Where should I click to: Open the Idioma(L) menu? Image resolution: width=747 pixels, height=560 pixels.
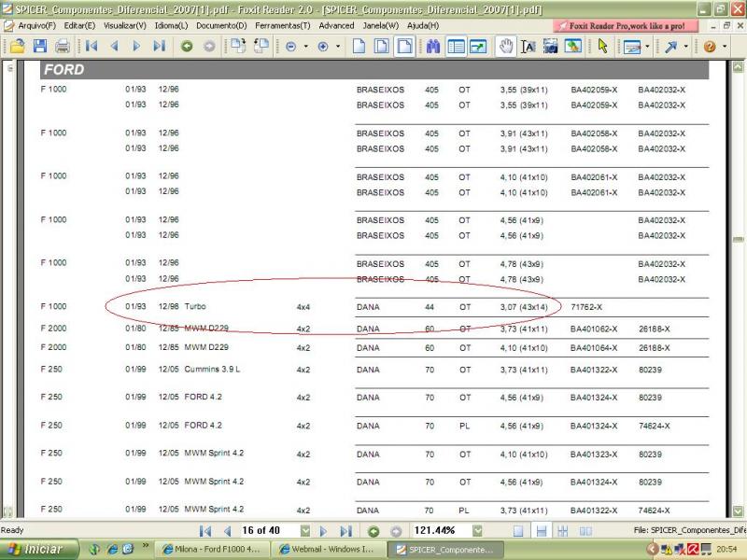[171, 26]
